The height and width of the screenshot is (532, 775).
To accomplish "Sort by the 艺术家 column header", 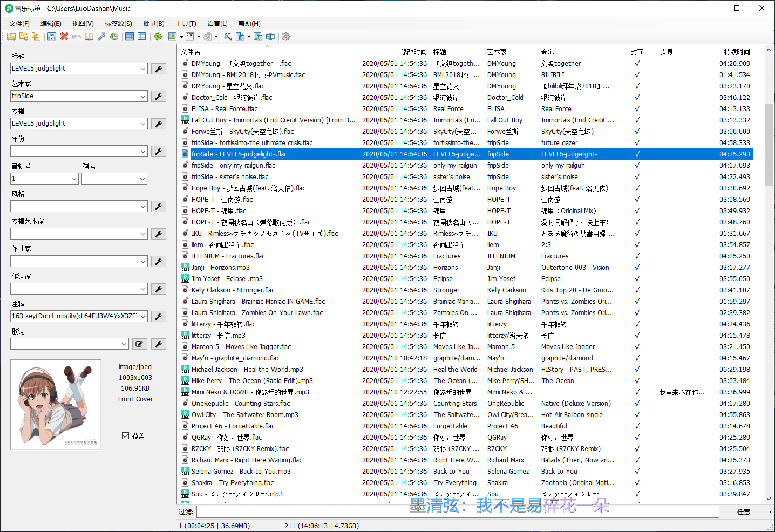I will click(511, 52).
